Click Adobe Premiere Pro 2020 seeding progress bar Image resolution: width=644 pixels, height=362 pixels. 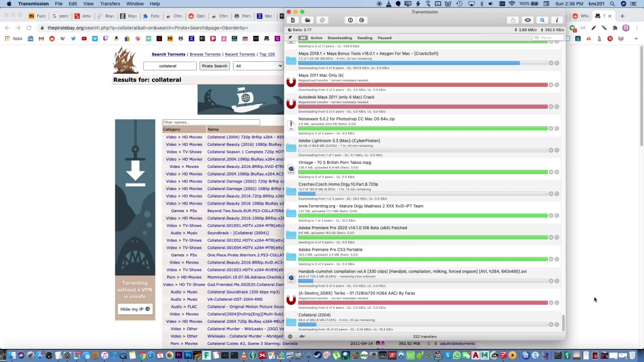423,237
